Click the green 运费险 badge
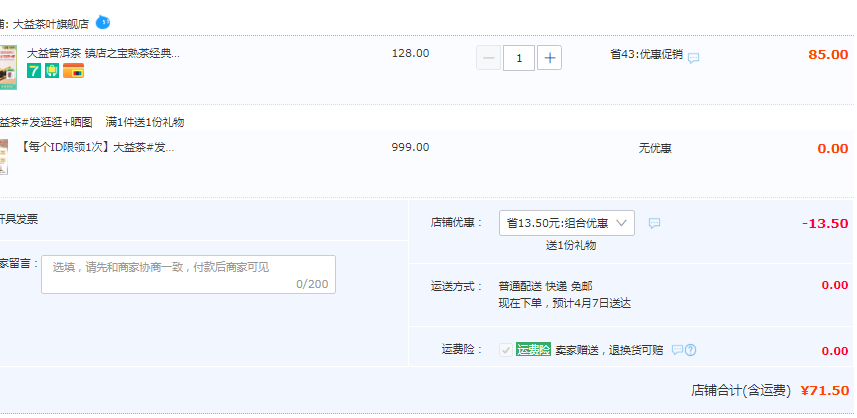Viewport: 857px width, 418px height. pos(533,350)
